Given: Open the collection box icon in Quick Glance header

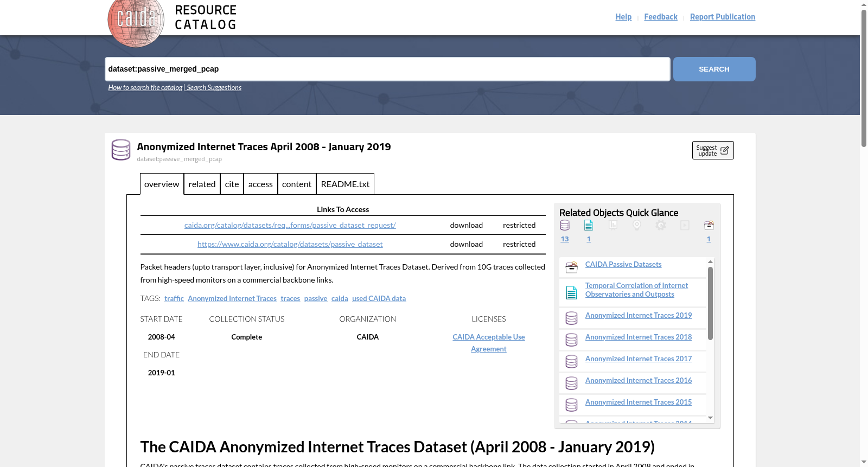Looking at the screenshot, I should tap(709, 225).
